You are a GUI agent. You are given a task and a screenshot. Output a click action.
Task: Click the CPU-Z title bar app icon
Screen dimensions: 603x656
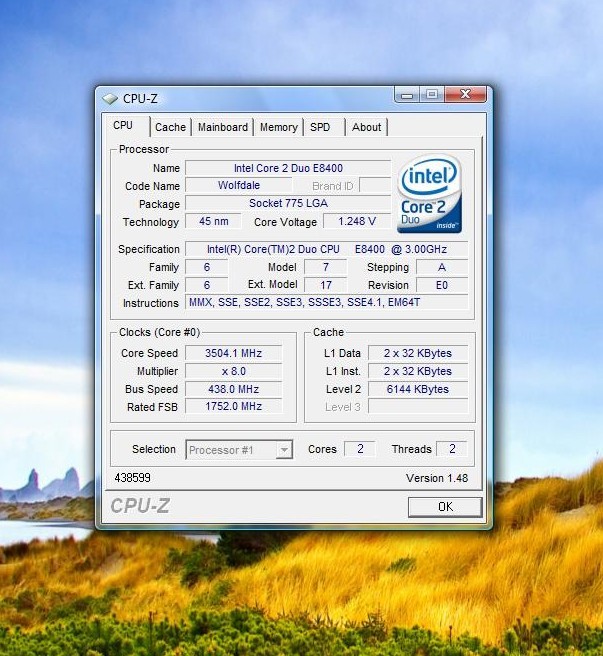pyautogui.click(x=110, y=98)
